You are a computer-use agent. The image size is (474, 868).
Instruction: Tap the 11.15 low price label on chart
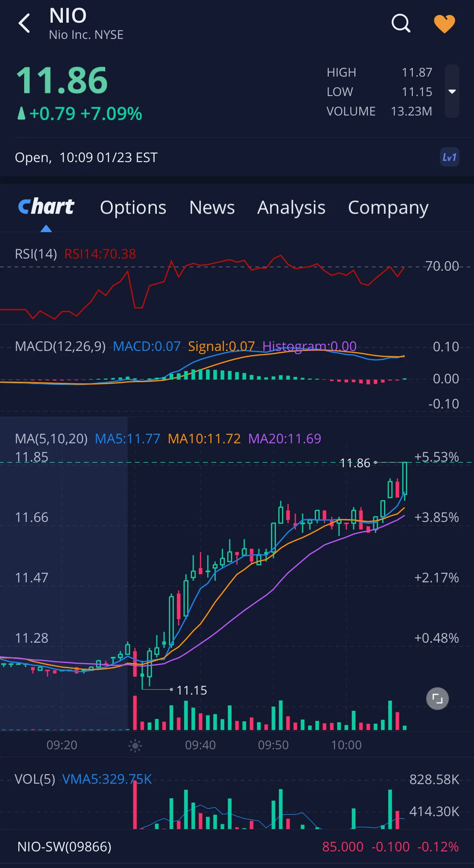[x=192, y=691]
